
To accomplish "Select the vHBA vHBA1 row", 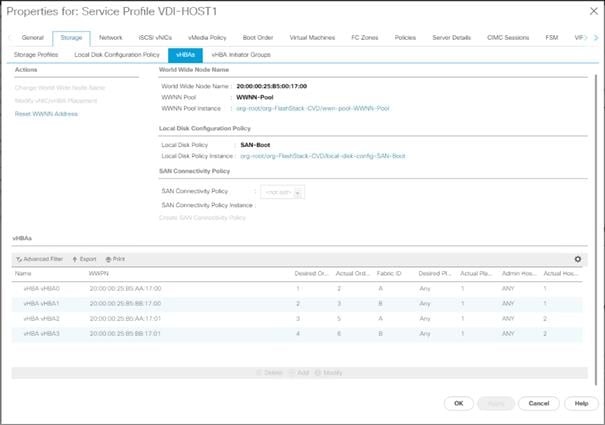I will point(297,304).
